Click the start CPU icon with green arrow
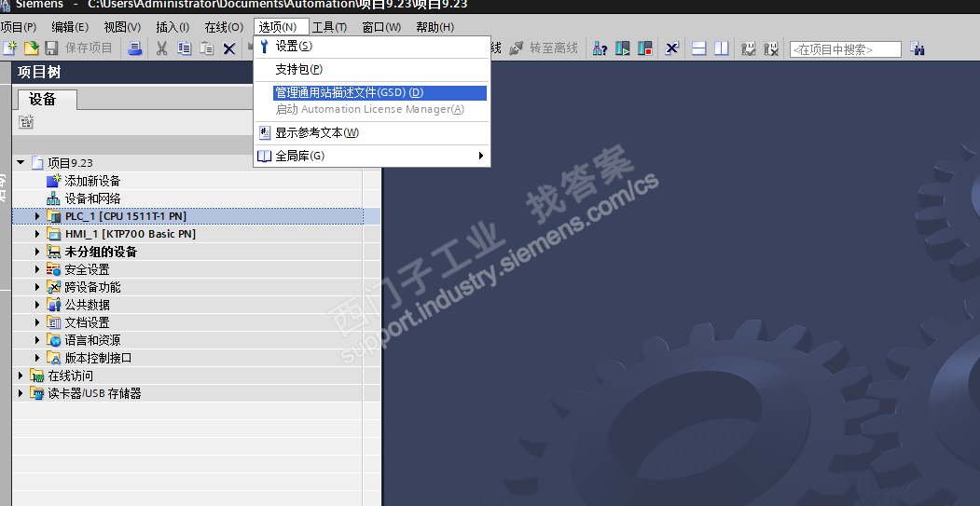Image resolution: width=980 pixels, height=506 pixels. pos(623,48)
